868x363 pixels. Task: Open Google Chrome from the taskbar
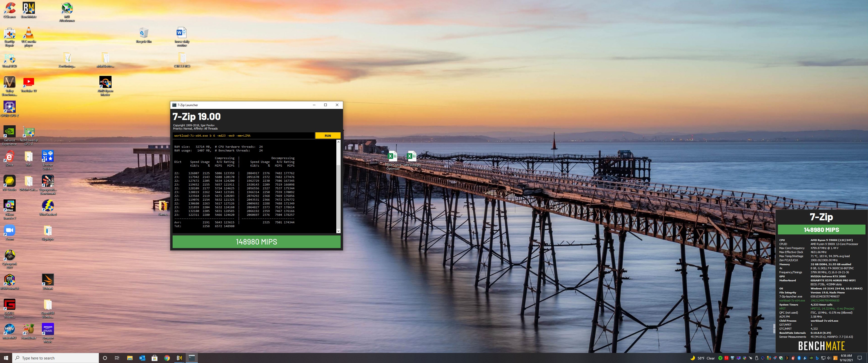tap(167, 358)
